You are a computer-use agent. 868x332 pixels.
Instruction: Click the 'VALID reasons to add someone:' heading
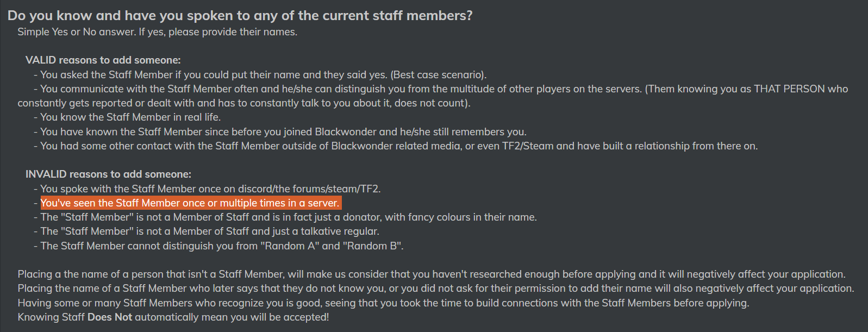point(103,60)
